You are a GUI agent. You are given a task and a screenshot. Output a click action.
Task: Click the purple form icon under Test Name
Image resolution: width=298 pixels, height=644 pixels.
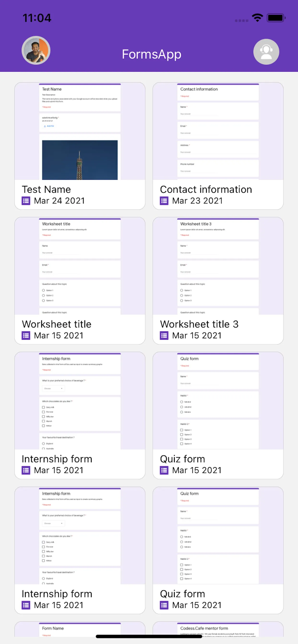(x=26, y=201)
